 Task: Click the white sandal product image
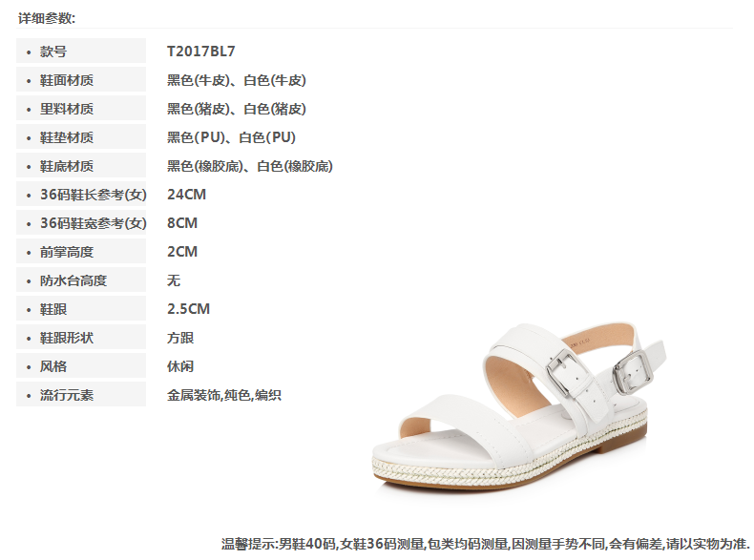click(x=519, y=408)
